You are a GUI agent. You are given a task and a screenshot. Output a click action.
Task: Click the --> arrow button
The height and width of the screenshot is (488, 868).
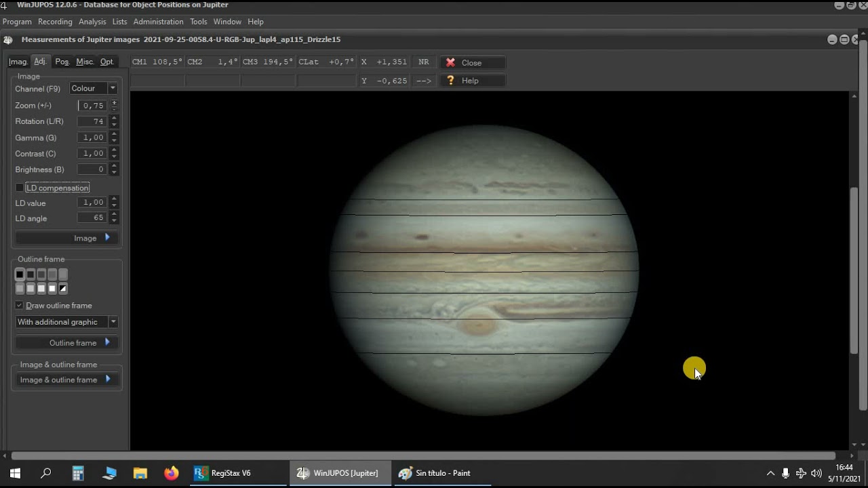click(424, 80)
